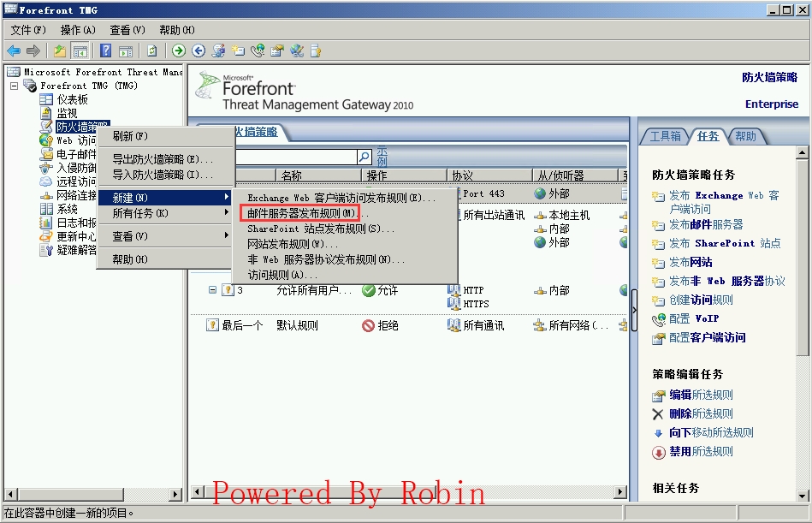Click the 协议 column header
This screenshot has width=812, height=523.
[x=489, y=175]
